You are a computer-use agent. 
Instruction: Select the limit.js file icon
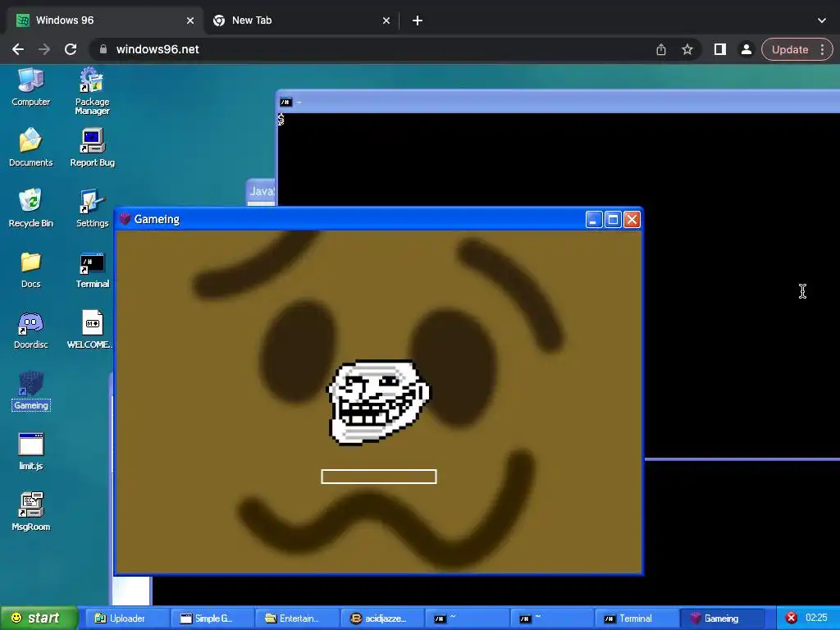point(30,451)
